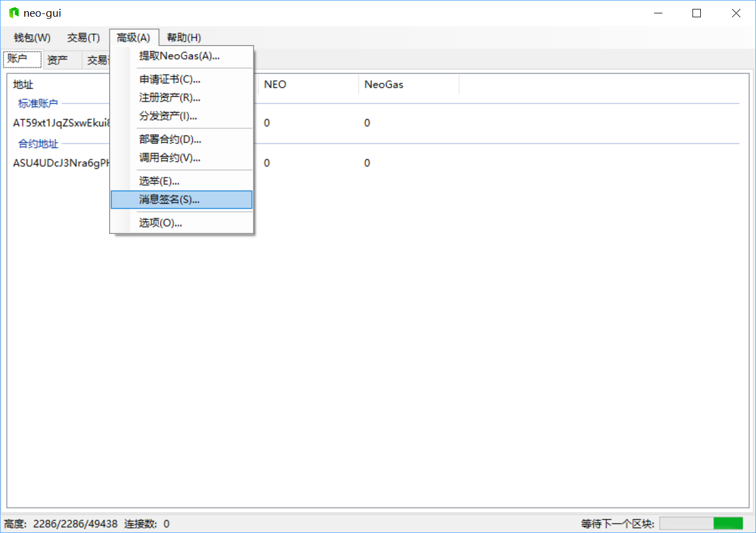Open 选举(E)... from menu
This screenshot has height=533, width=756.
click(x=182, y=182)
